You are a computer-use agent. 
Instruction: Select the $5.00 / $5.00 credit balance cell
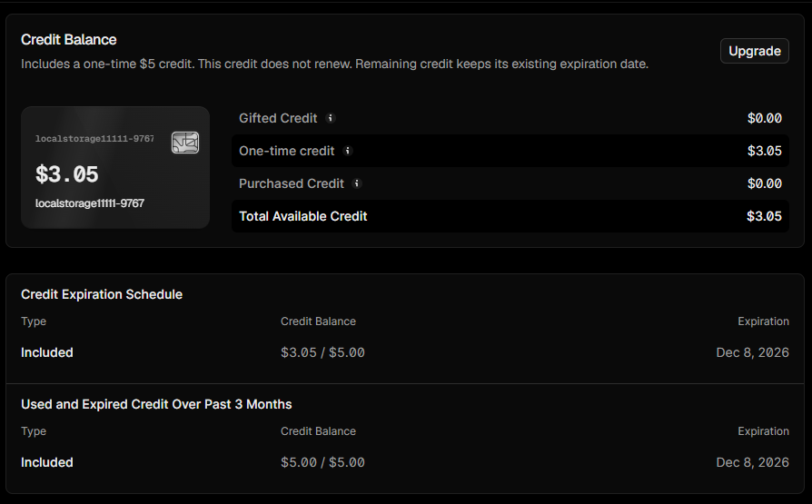322,462
